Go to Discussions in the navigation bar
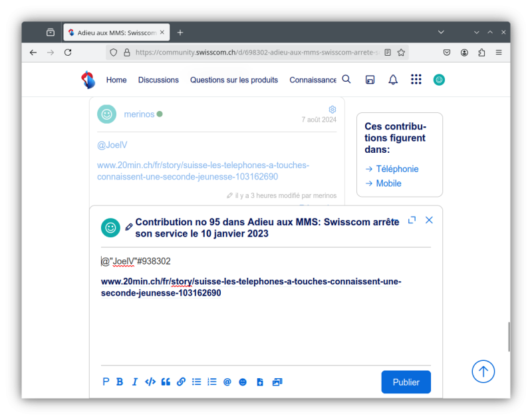 point(158,80)
